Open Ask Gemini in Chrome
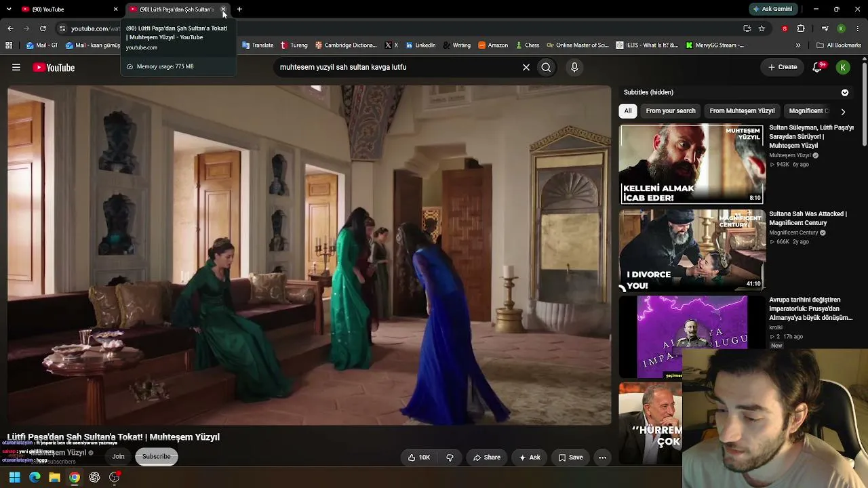 coord(772,9)
